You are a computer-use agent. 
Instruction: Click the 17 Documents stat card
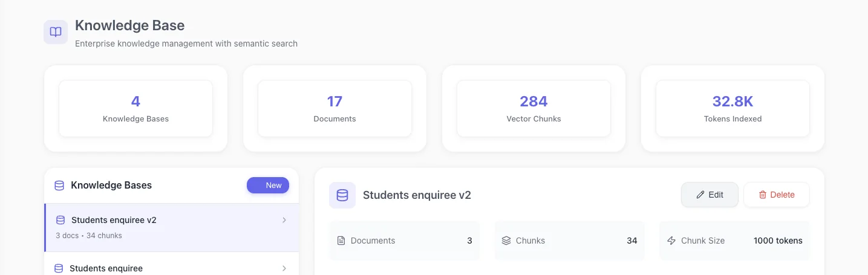point(334,109)
